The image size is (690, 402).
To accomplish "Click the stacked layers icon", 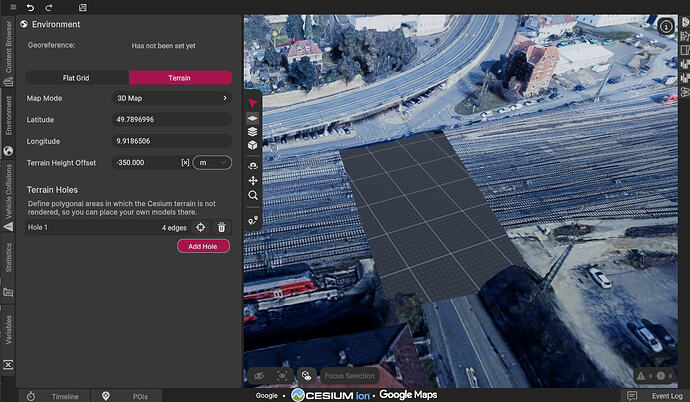I will 253,132.
